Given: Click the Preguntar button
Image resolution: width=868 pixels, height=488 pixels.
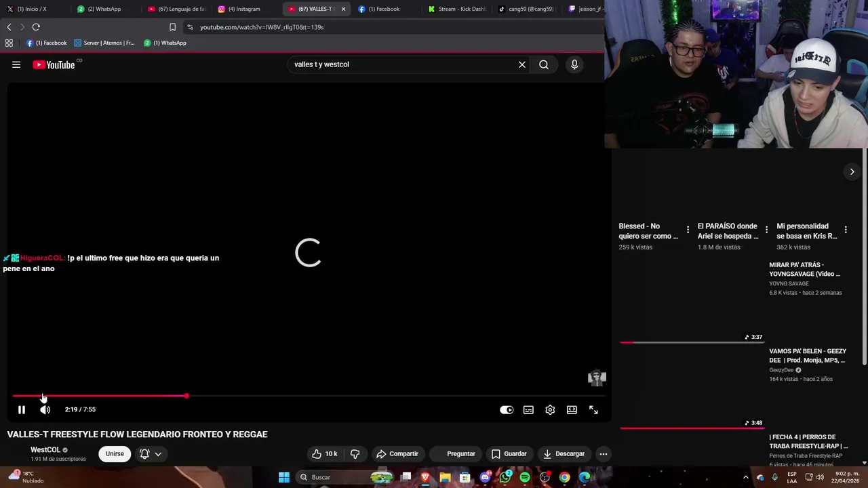Looking at the screenshot, I should coord(456,453).
